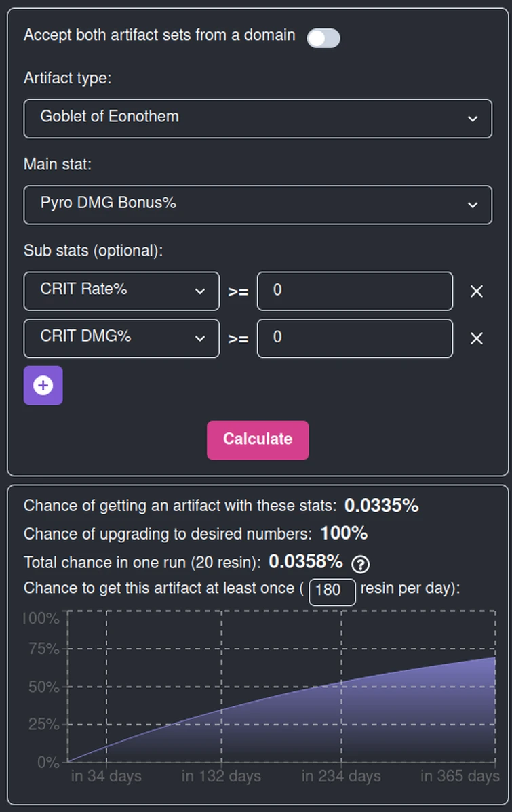The width and height of the screenshot is (512, 812).
Task: Click the total chance help question mark
Action: pos(361,563)
